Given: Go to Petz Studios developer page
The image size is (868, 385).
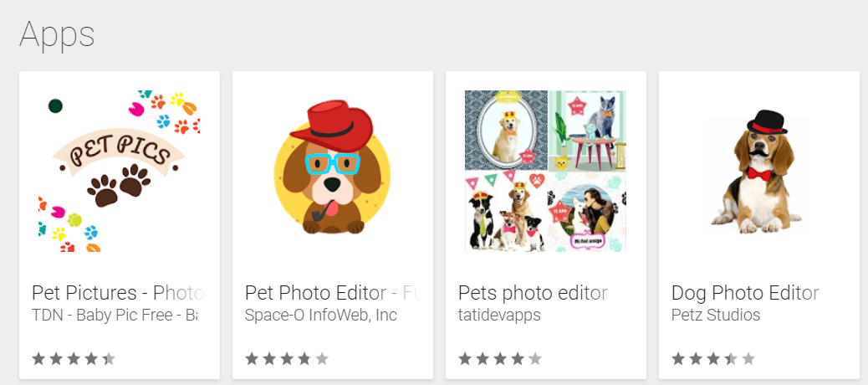Looking at the screenshot, I should (716, 316).
